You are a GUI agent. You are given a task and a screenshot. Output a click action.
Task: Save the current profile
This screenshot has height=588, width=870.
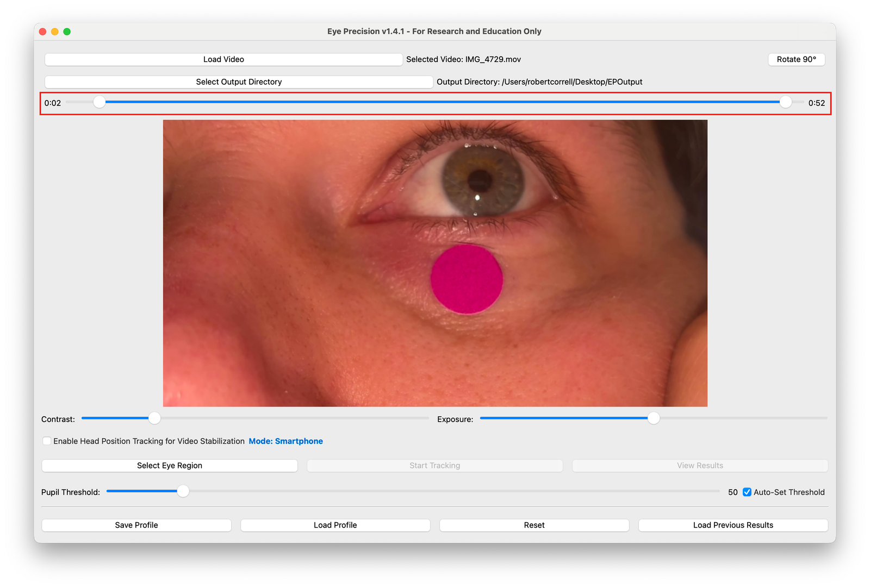click(x=136, y=525)
